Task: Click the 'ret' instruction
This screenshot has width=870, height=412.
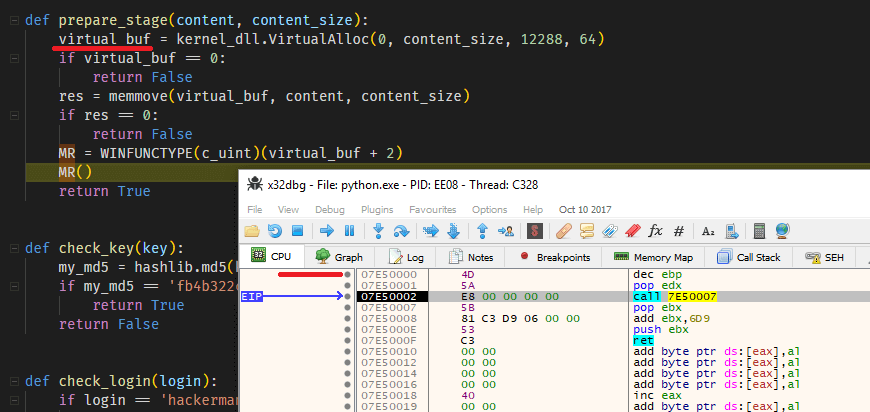Action: 643,340
